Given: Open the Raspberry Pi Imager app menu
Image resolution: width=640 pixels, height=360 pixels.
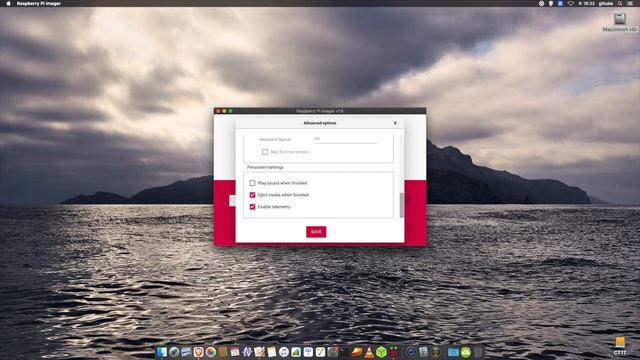Looking at the screenshot, I should [x=39, y=3].
